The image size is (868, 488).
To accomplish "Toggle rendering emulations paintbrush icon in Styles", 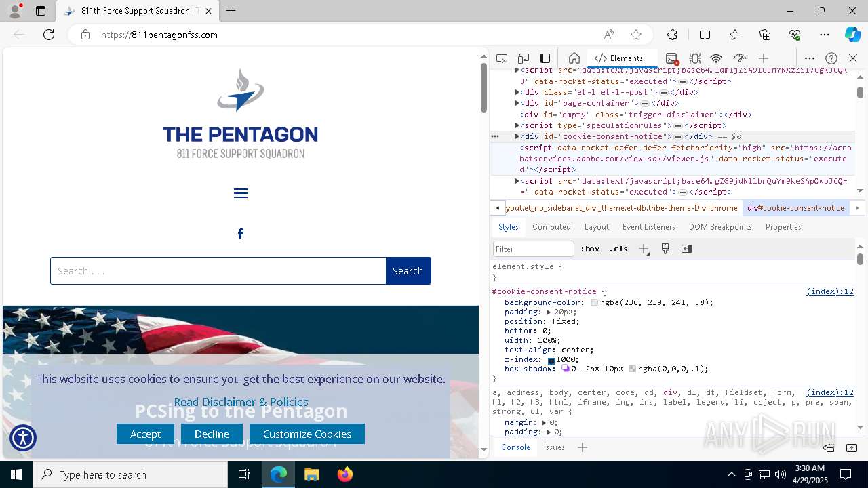I will pyautogui.click(x=665, y=249).
